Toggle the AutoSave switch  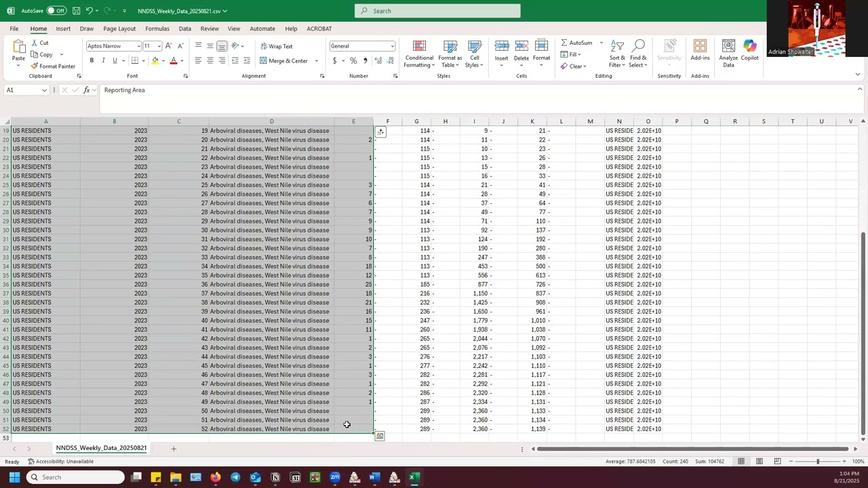pos(56,11)
